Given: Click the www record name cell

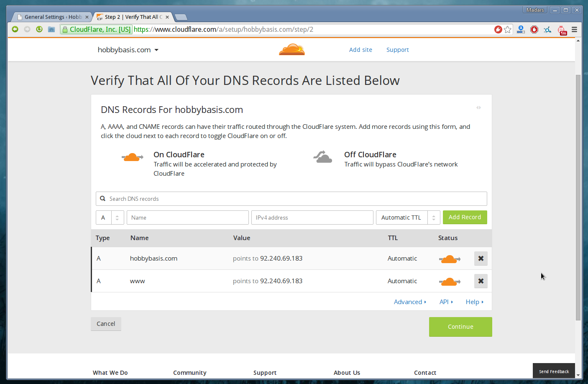Looking at the screenshot, I should (x=137, y=281).
